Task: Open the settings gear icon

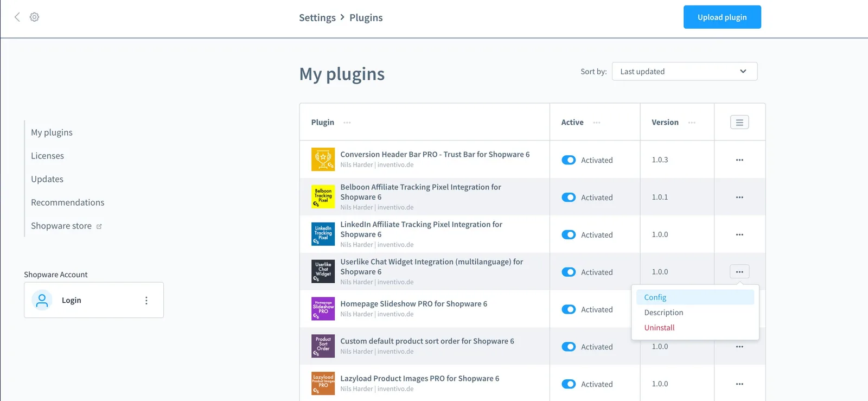Action: pos(34,17)
